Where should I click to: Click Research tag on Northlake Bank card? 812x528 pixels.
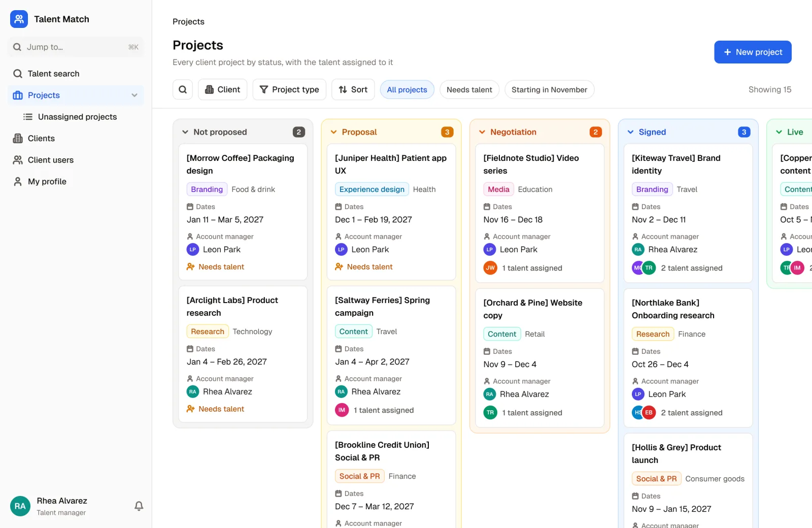point(653,334)
